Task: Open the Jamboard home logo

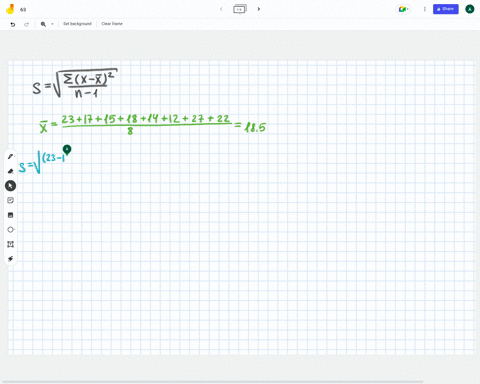Action: [10, 9]
